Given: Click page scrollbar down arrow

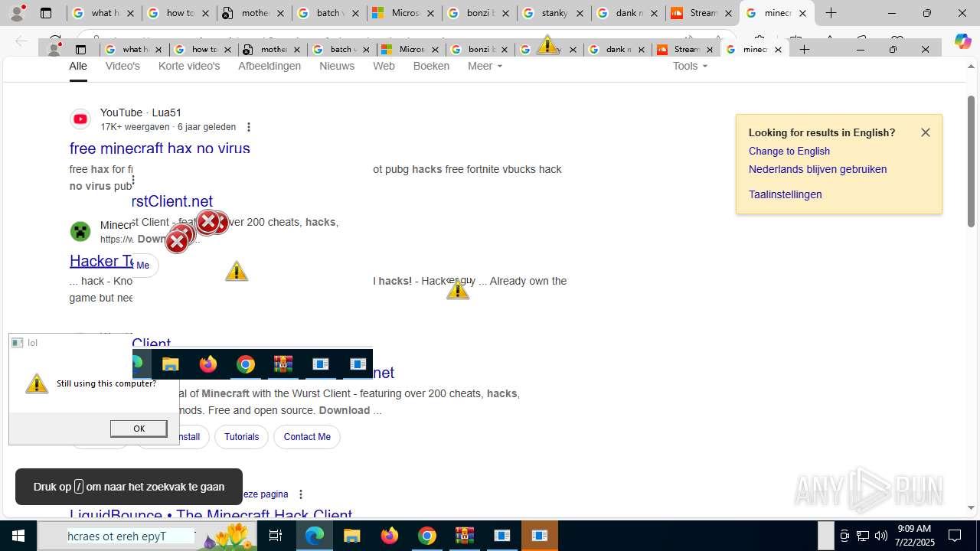Looking at the screenshot, I should 972,507.
